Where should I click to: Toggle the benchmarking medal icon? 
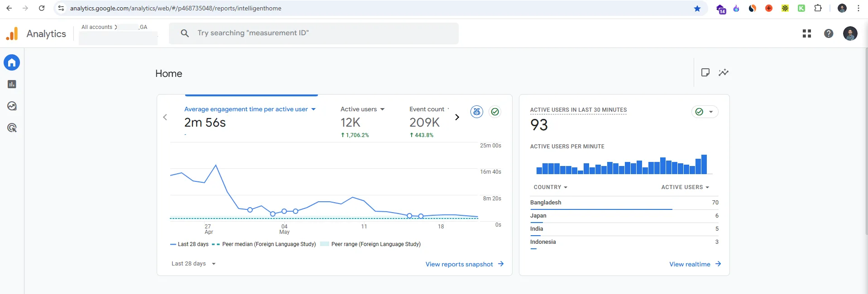(x=476, y=112)
